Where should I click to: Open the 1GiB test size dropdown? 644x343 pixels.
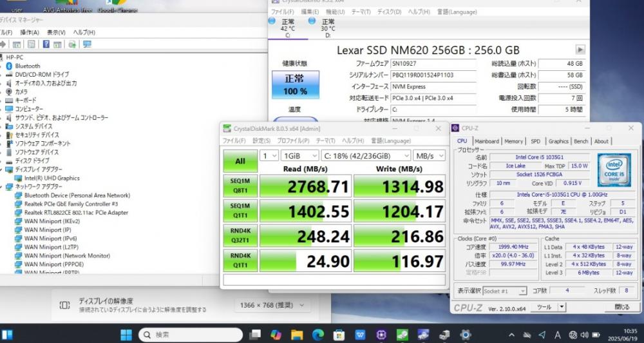[x=300, y=156]
